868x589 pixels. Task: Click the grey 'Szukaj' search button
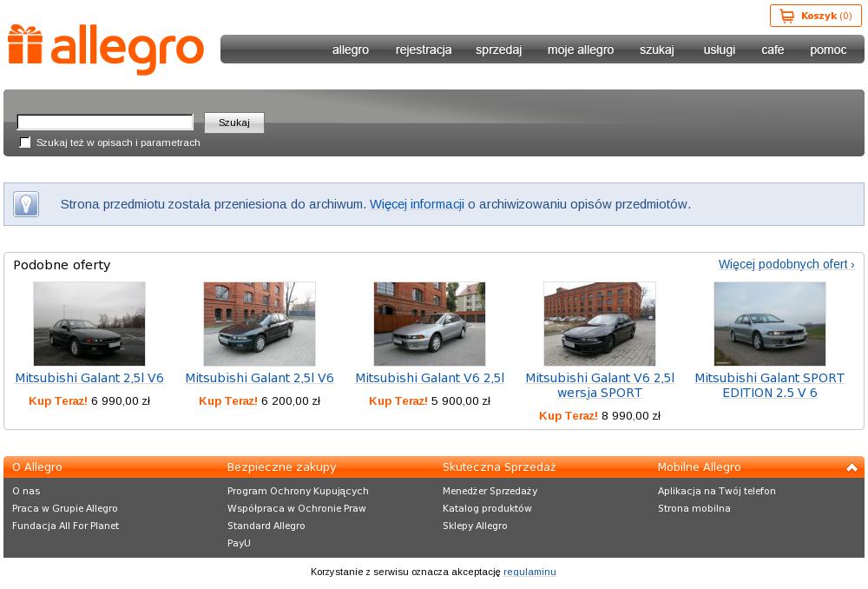tap(234, 122)
